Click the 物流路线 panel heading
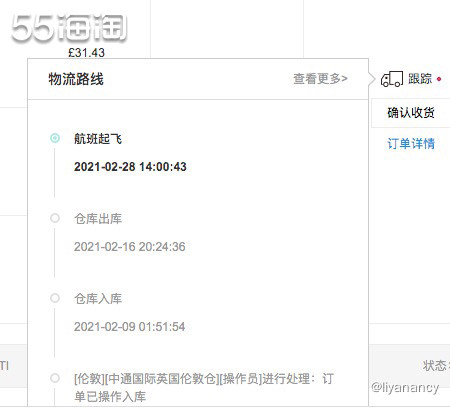Screen dimensions: 450x408 click(x=76, y=79)
